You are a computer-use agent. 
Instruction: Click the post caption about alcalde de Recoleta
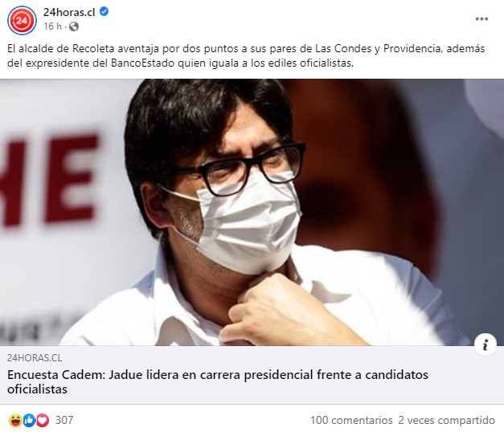(246, 55)
